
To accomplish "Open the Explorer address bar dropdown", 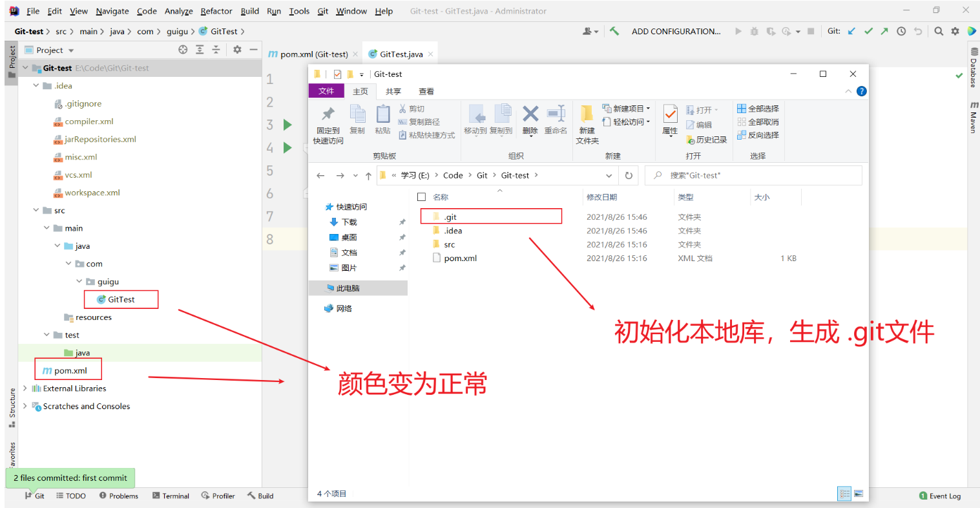I will tap(609, 176).
